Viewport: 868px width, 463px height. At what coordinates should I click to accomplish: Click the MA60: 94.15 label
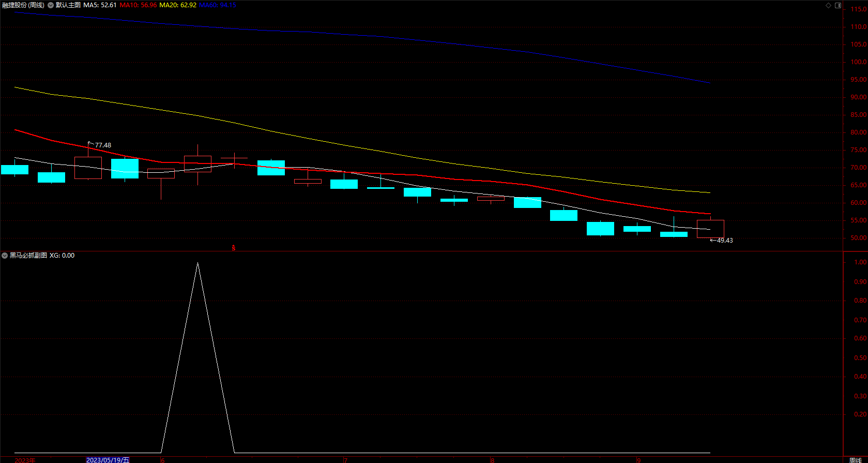click(x=218, y=5)
